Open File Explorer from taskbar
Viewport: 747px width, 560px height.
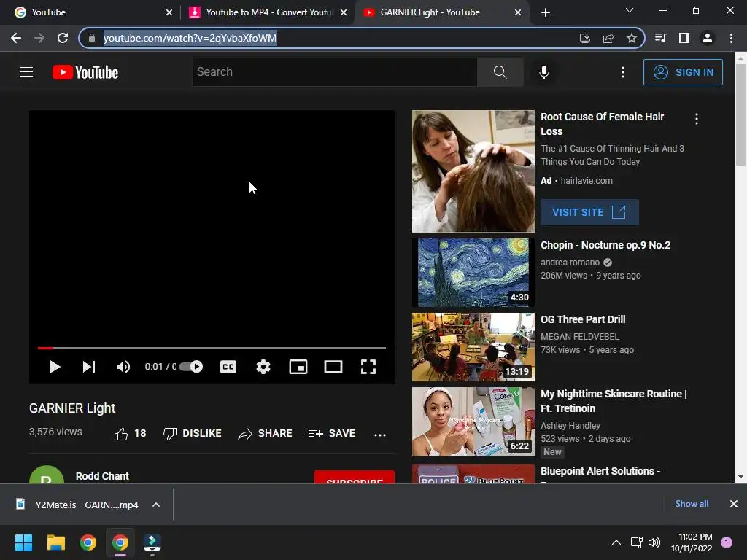click(55, 542)
